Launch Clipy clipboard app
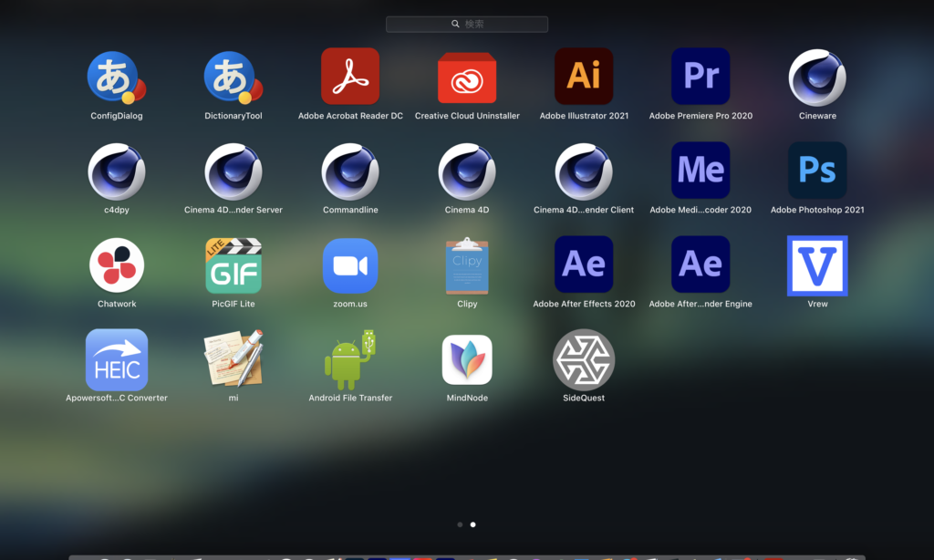 467,265
